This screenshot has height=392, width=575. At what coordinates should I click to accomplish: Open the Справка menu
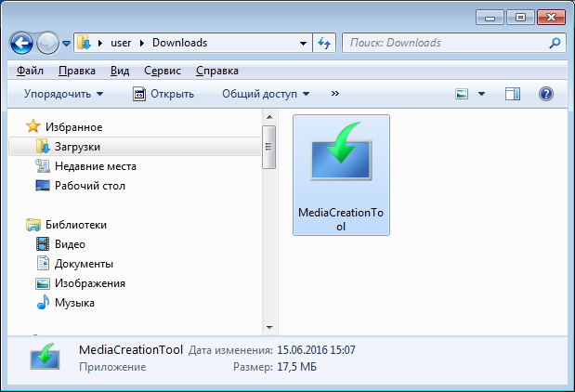[217, 71]
